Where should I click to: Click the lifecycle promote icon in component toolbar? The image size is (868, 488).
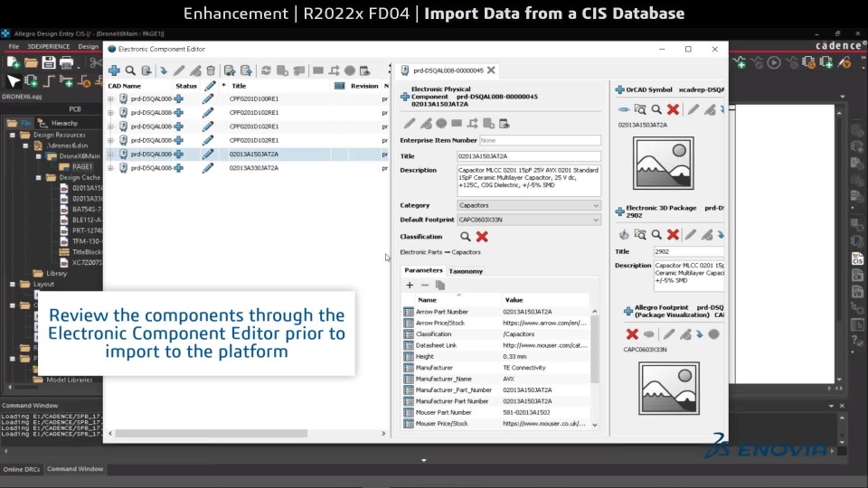[473, 124]
